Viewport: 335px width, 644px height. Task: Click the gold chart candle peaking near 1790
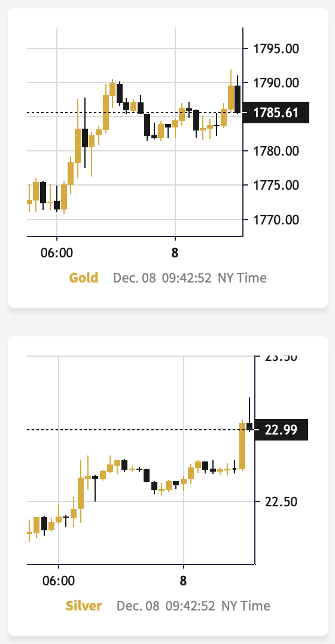click(x=112, y=89)
